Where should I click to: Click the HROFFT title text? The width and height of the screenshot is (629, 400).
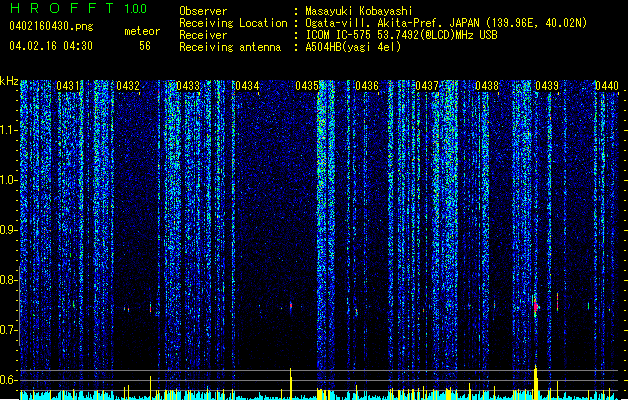click(62, 8)
